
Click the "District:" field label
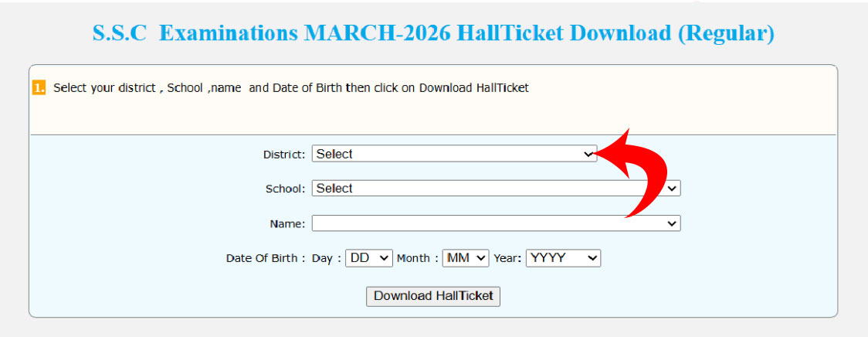pos(284,155)
